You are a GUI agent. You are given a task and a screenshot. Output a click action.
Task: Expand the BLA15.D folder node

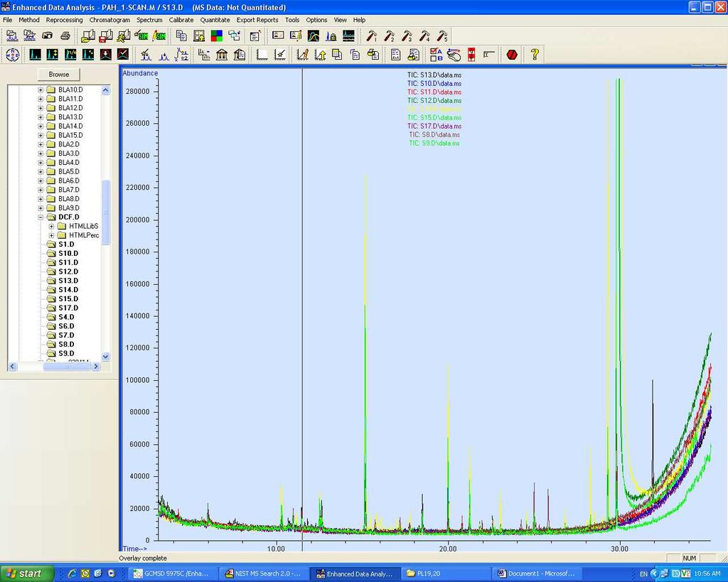point(41,136)
